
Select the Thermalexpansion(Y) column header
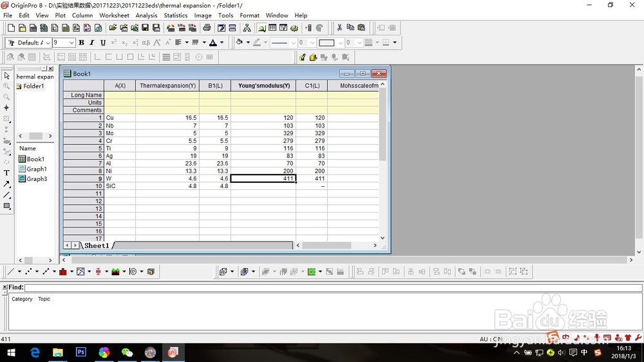tap(167, 86)
